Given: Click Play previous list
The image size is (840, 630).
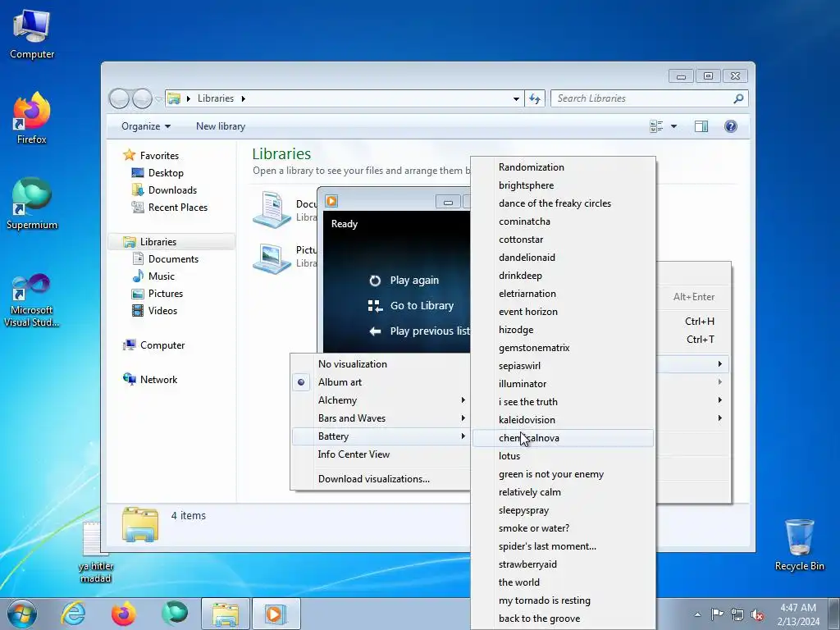Looking at the screenshot, I should click(419, 331).
